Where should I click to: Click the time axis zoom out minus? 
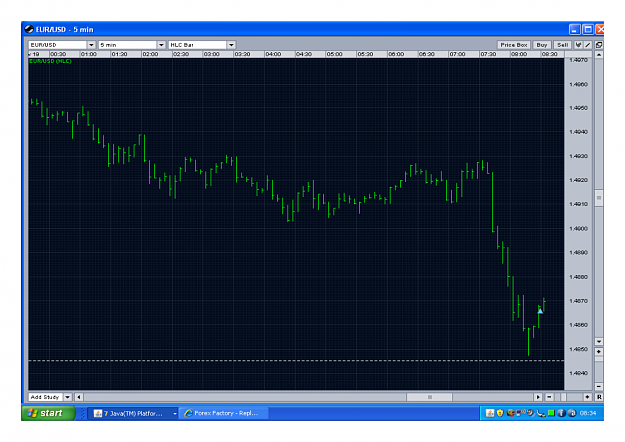(x=549, y=397)
